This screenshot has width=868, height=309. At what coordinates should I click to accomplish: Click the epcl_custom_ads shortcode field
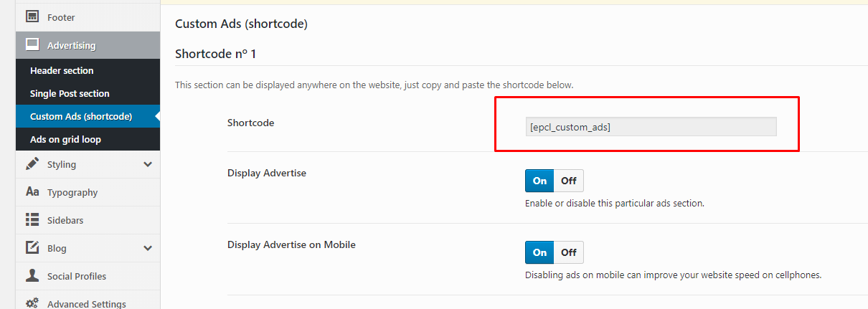pyautogui.click(x=651, y=127)
